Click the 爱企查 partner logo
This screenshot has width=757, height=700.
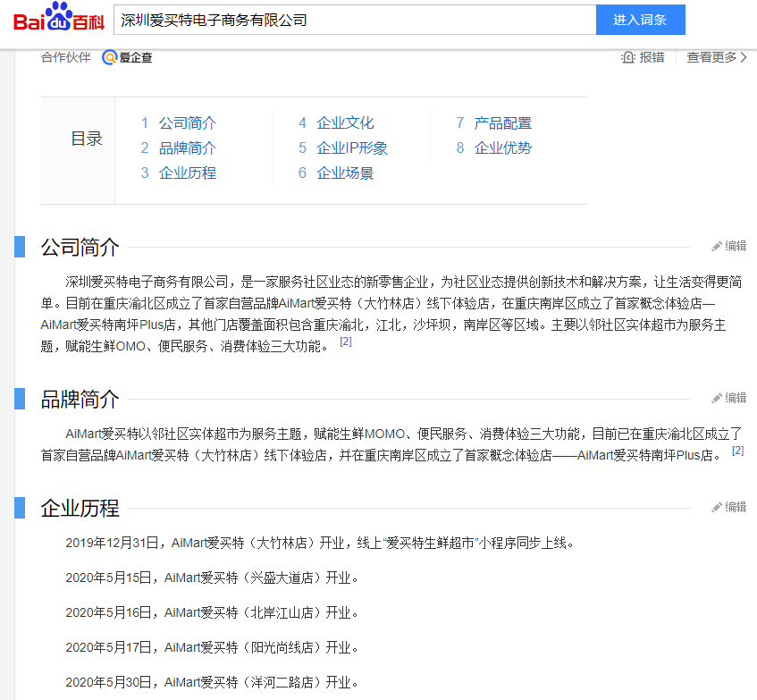[127, 57]
